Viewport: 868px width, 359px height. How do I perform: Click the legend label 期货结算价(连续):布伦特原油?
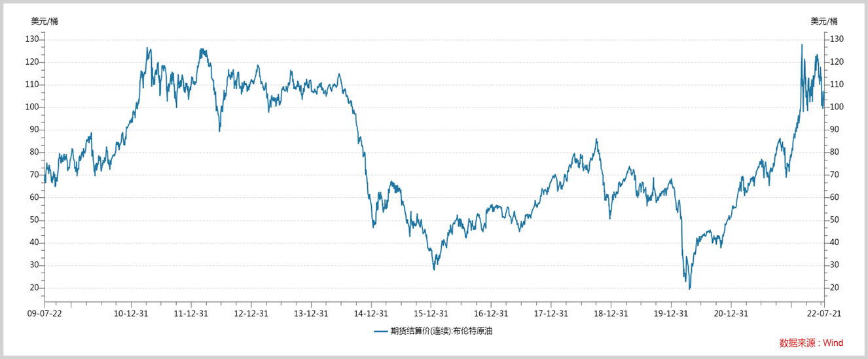click(x=441, y=331)
